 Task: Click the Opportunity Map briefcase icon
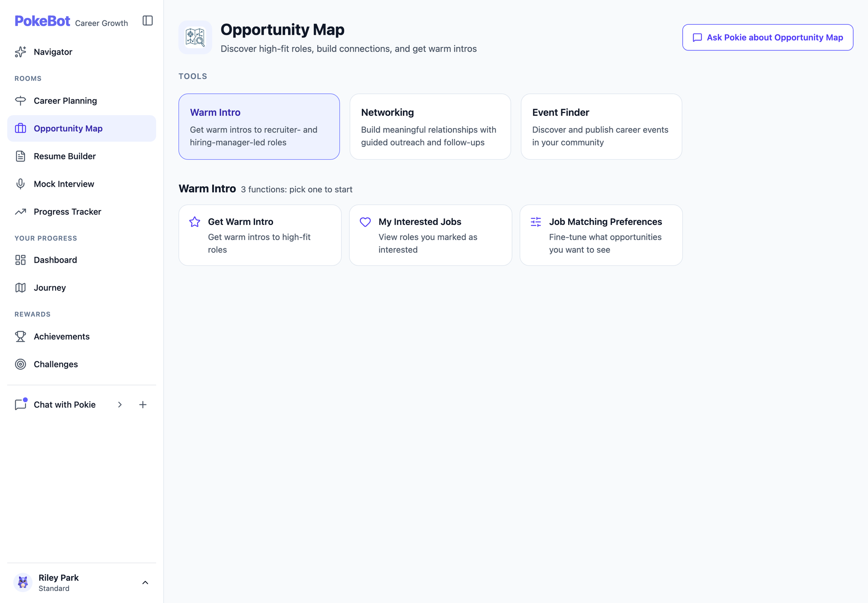20,129
